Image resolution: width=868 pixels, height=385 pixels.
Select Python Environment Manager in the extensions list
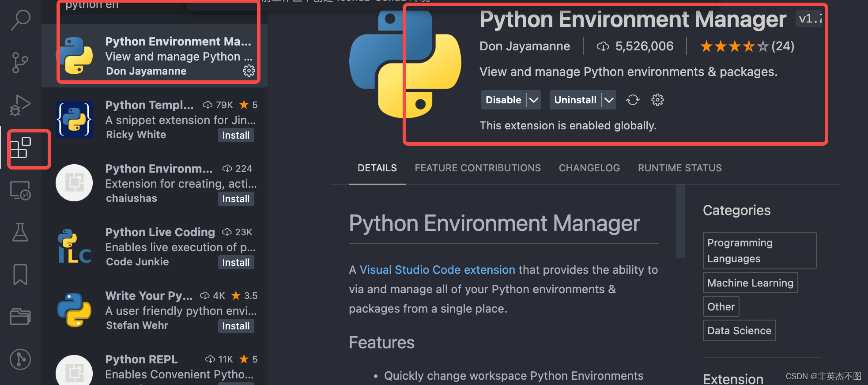[x=155, y=56]
